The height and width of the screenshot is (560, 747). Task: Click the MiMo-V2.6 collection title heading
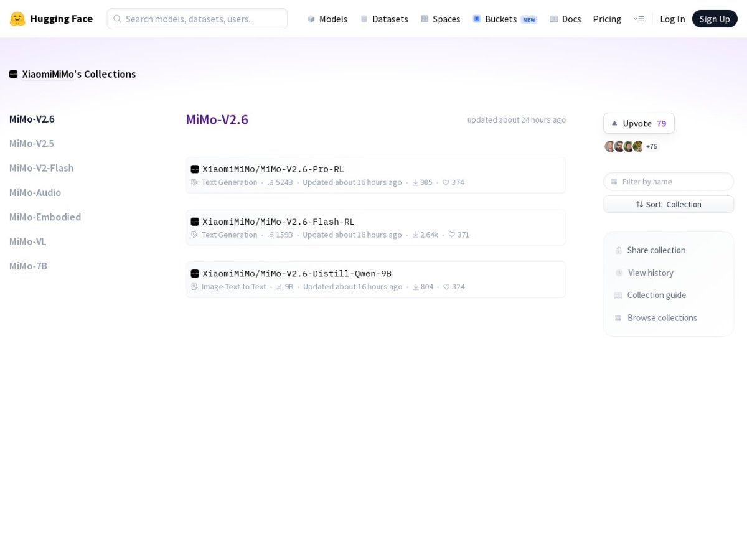(217, 119)
